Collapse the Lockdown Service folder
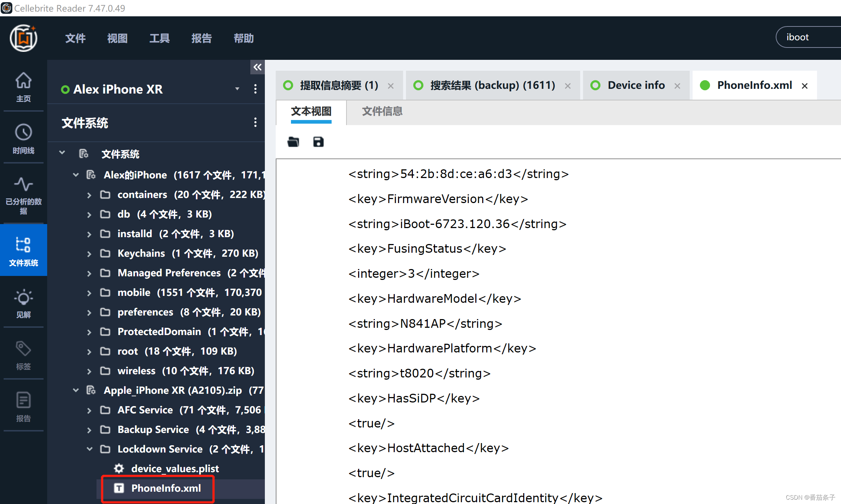Image resolution: width=841 pixels, height=504 pixels. point(89,449)
